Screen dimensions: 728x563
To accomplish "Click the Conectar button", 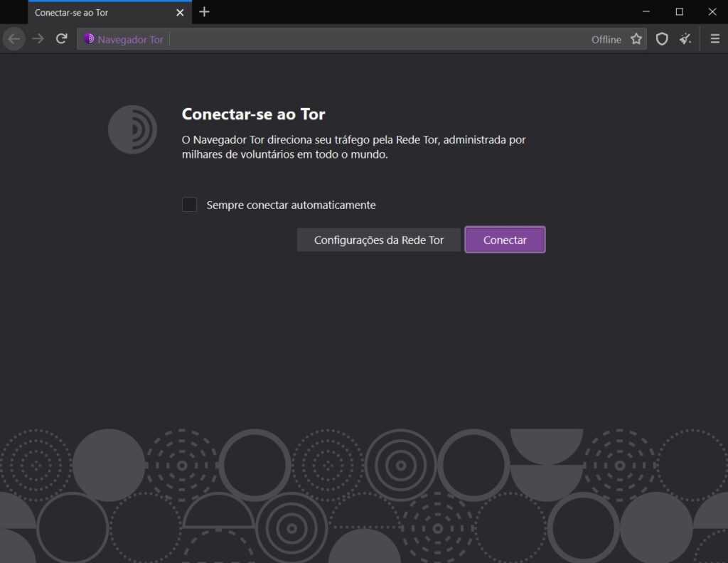I will pyautogui.click(x=505, y=240).
